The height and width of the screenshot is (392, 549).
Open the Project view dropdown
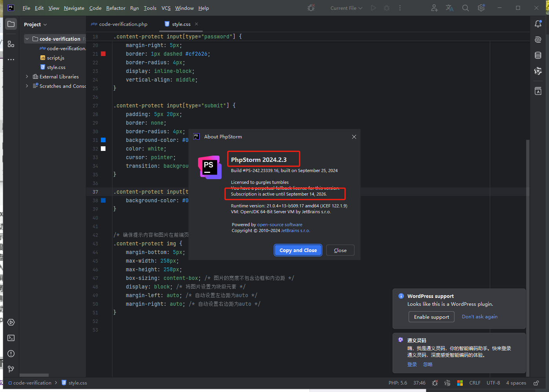pyautogui.click(x=35, y=24)
